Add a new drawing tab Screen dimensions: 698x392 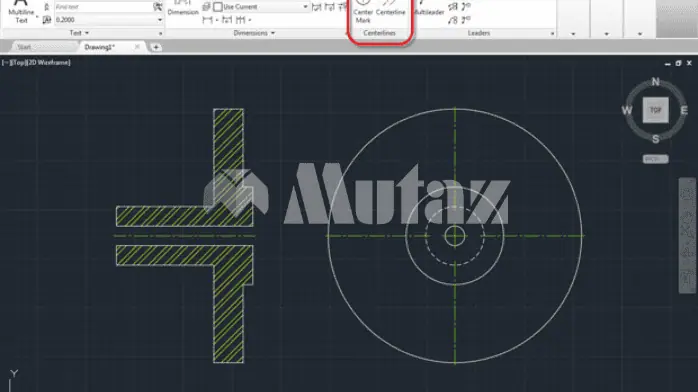[x=156, y=47]
